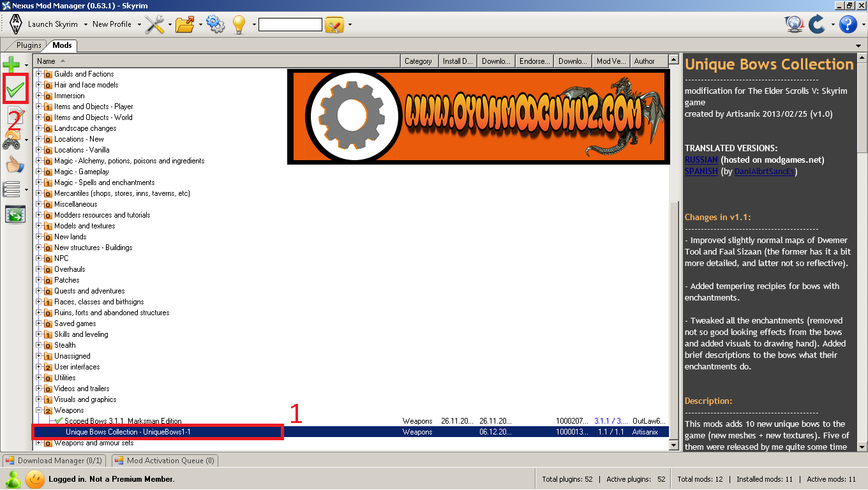Open the Mod Activation Queue (0) tab
The width and height of the screenshot is (868, 490).
coord(165,461)
